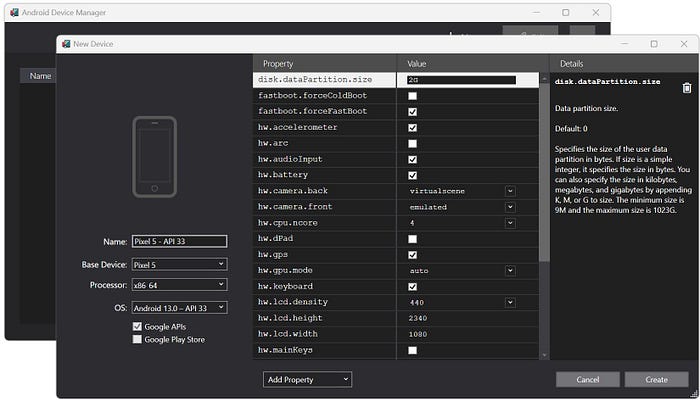The image size is (700, 401).
Task: Click the property list vertical scrollbar thumb
Action: (x=544, y=172)
